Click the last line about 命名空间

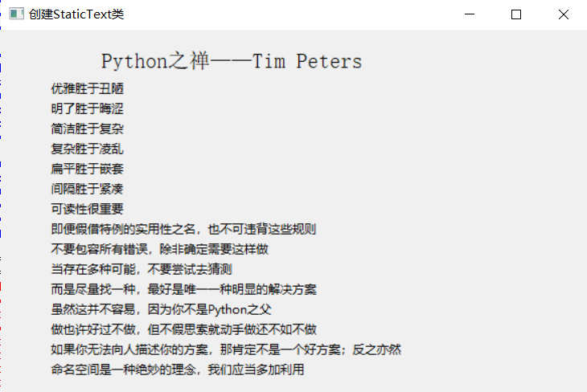point(177,370)
